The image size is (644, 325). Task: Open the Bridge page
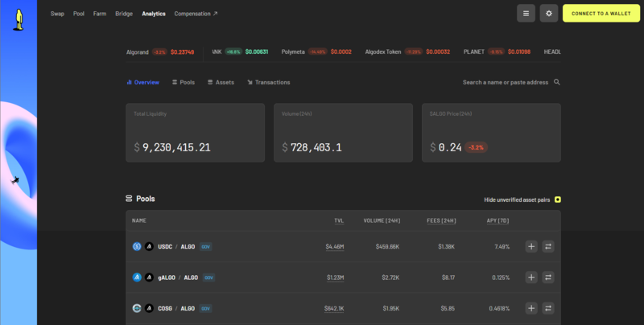tap(124, 14)
